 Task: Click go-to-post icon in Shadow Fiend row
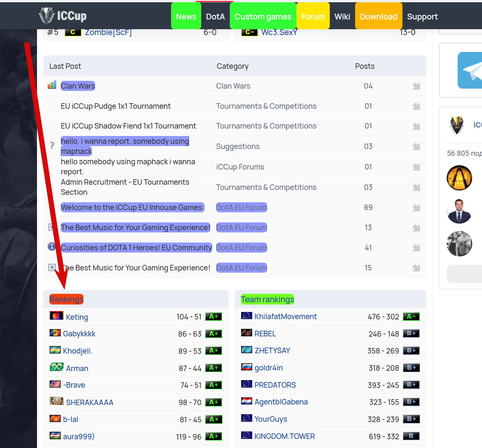pyautogui.click(x=416, y=126)
